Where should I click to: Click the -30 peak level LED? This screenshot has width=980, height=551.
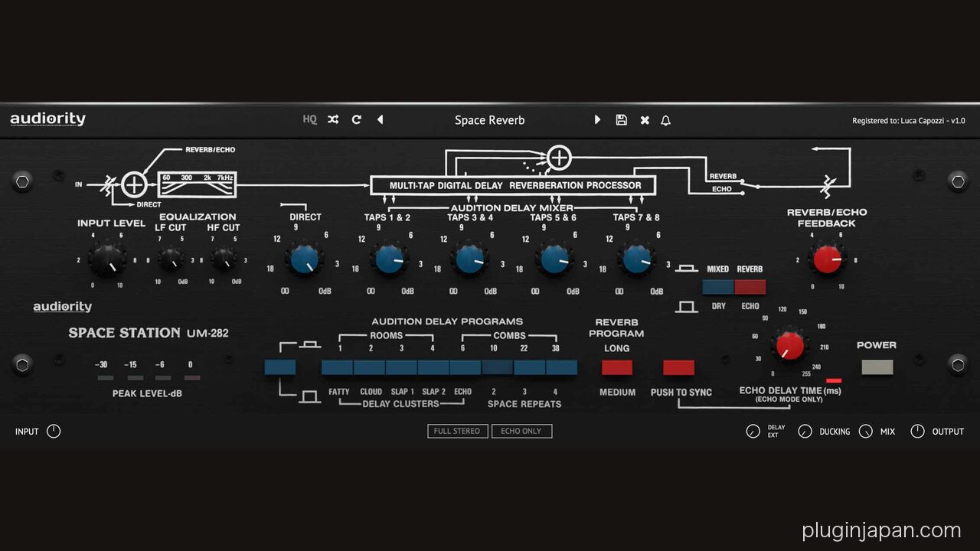(x=106, y=377)
